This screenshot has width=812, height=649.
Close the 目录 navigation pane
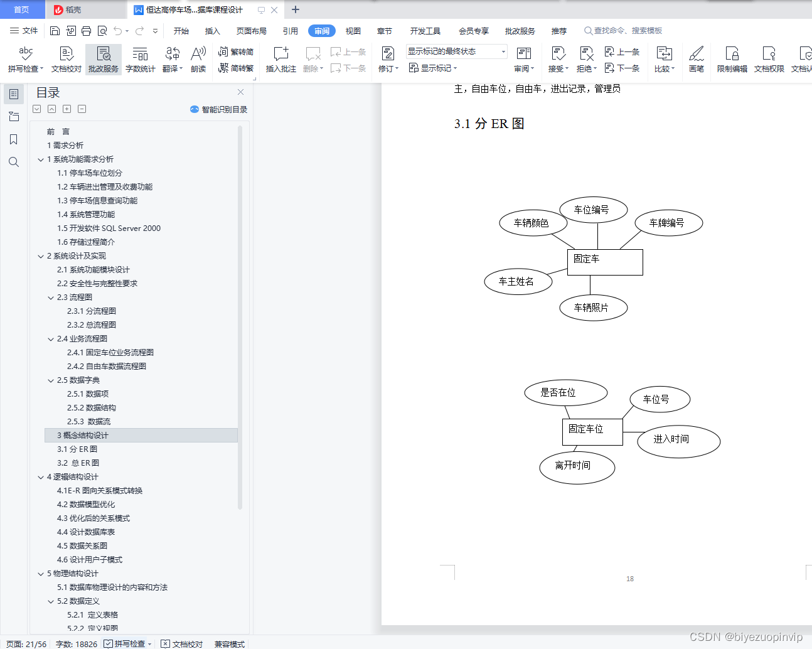[x=240, y=92]
